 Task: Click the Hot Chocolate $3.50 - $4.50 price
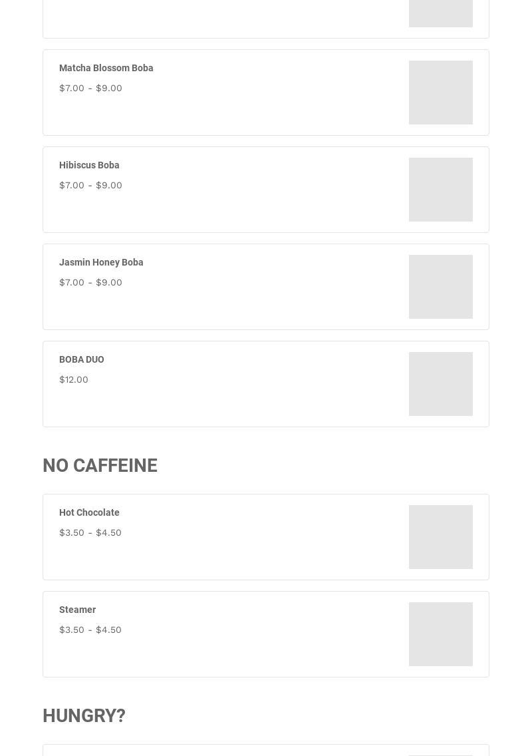[90, 532]
